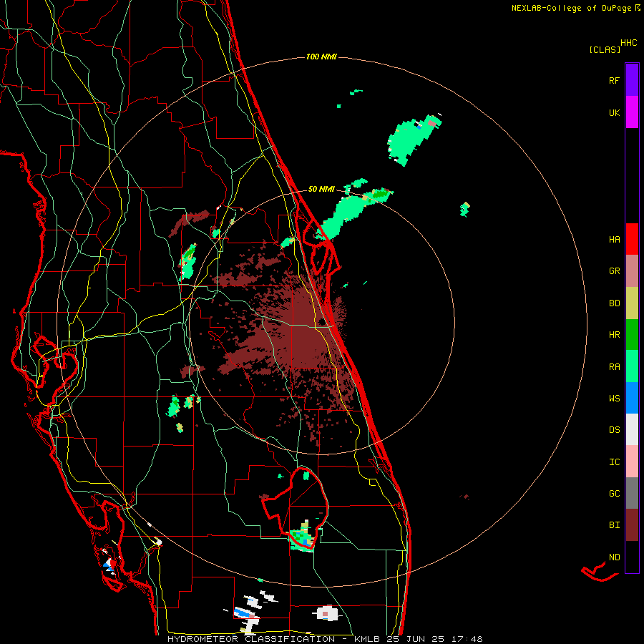Click the "RA" legend label
The height and width of the screenshot is (644, 644).
pos(614,367)
